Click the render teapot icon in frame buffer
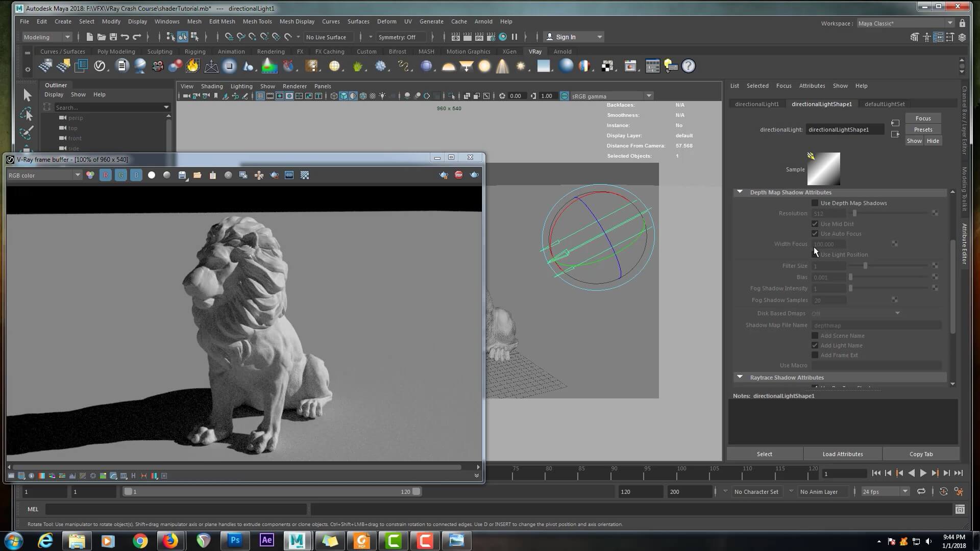This screenshot has height=551, width=980. 474,175
